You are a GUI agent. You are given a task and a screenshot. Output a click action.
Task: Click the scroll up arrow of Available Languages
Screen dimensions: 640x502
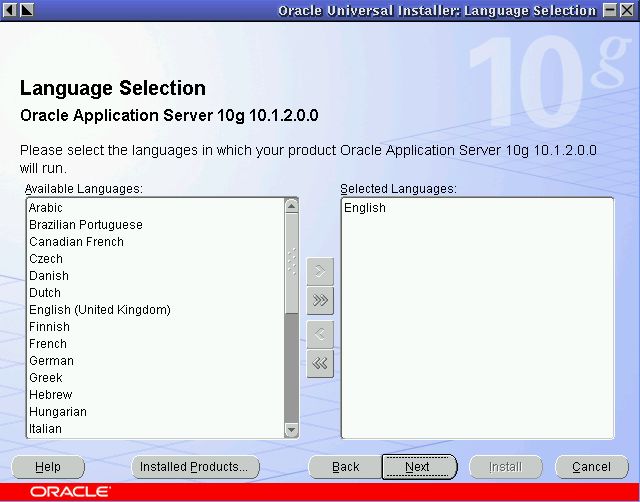(x=291, y=206)
